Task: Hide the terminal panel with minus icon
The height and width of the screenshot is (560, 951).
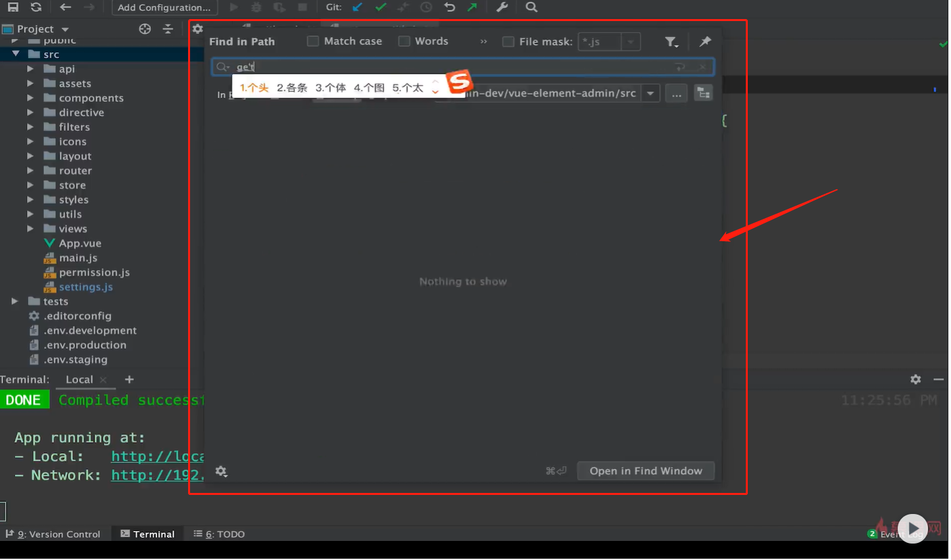Action: 939,380
